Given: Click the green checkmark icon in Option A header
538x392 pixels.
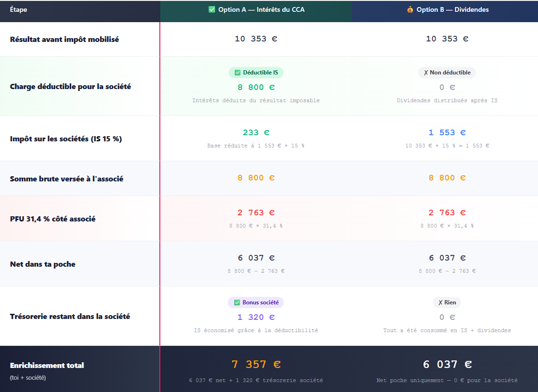Looking at the screenshot, I should pos(212,9).
